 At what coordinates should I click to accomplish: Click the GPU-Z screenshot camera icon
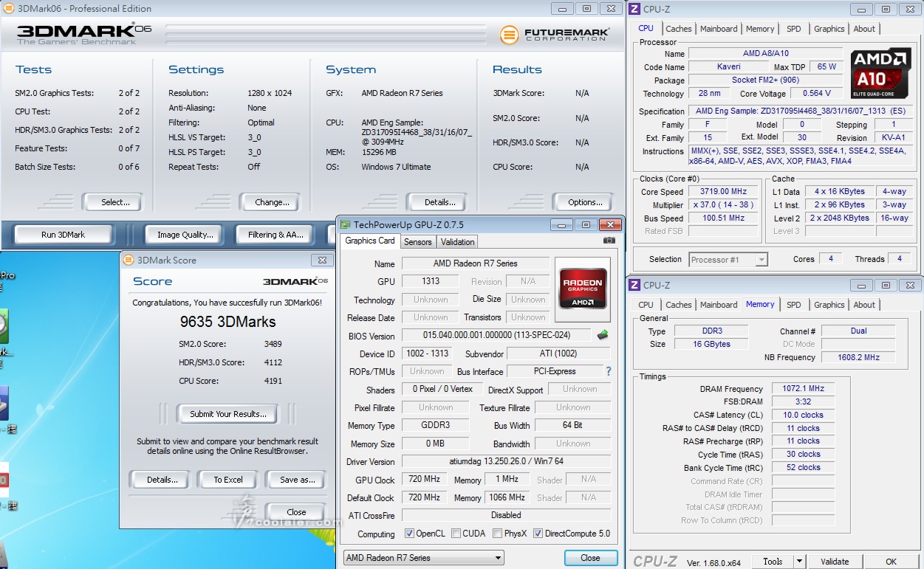click(x=609, y=241)
